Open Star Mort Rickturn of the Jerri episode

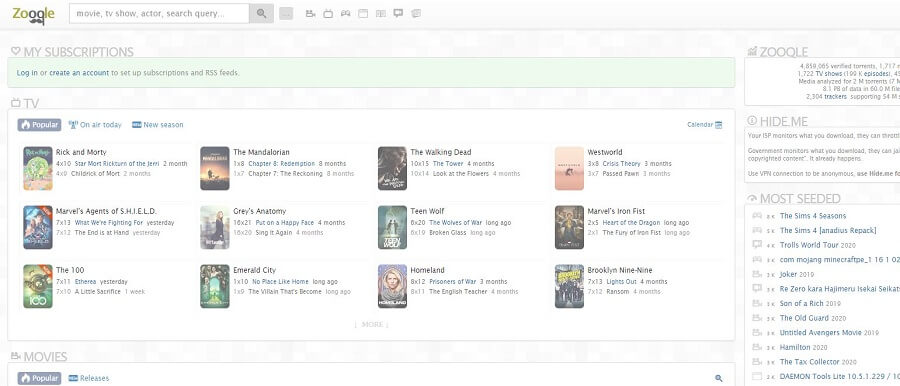(117, 164)
